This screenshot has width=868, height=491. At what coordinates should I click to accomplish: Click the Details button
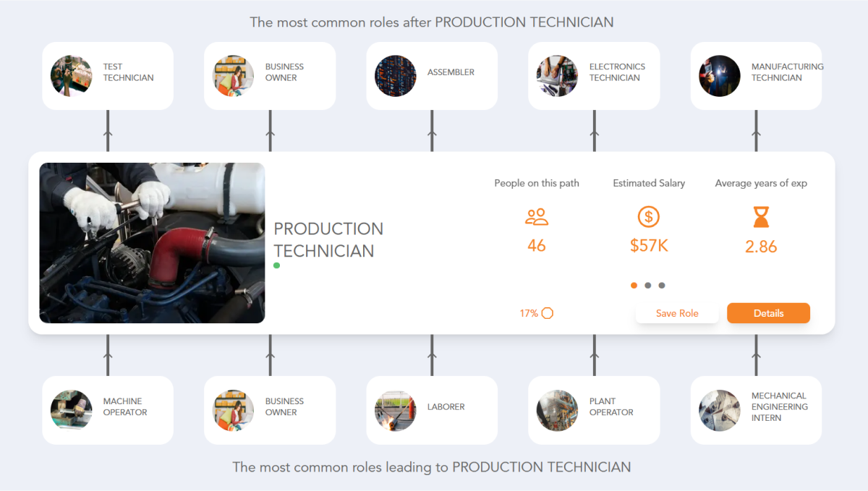[768, 313]
